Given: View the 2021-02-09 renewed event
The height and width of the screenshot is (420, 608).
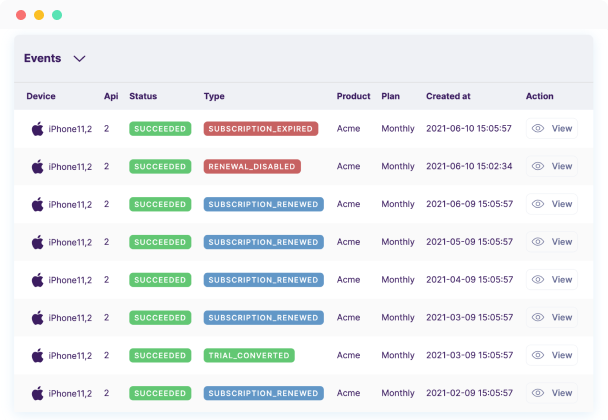Looking at the screenshot, I should (551, 393).
